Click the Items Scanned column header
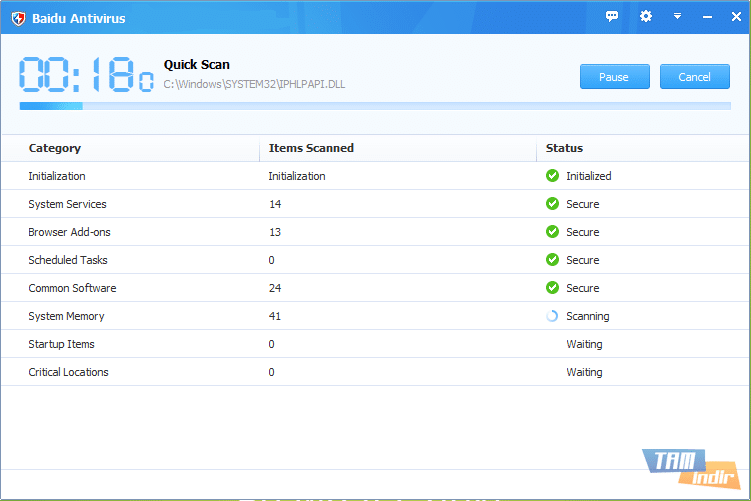Image resolution: width=751 pixels, height=501 pixels. click(311, 148)
